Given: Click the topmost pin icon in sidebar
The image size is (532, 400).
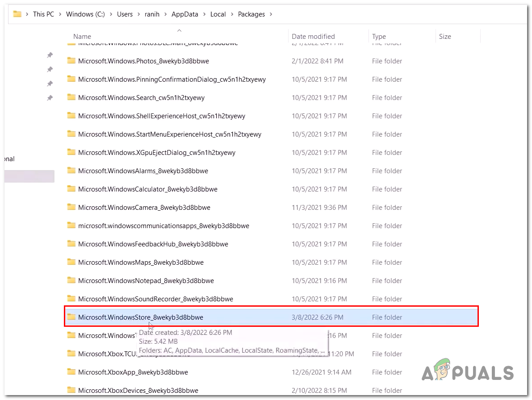Looking at the screenshot, I should 50,55.
